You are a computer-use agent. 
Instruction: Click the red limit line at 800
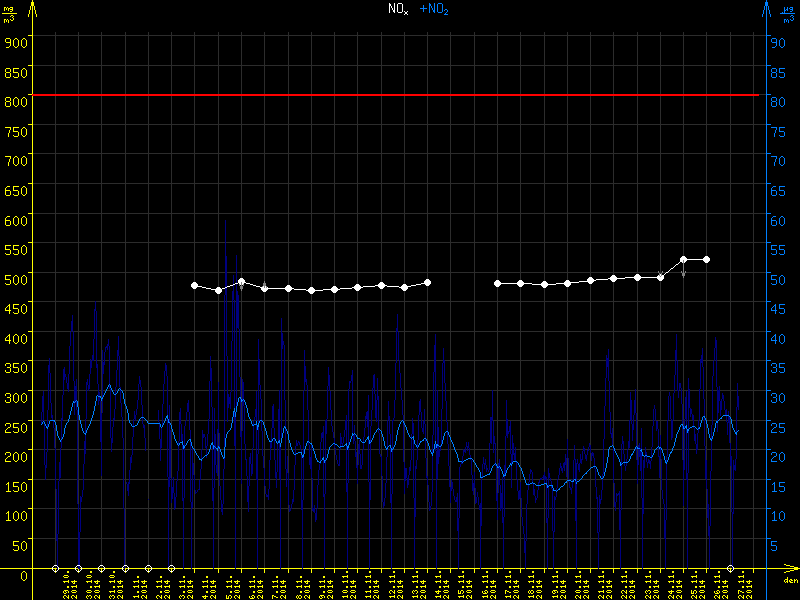(x=400, y=95)
